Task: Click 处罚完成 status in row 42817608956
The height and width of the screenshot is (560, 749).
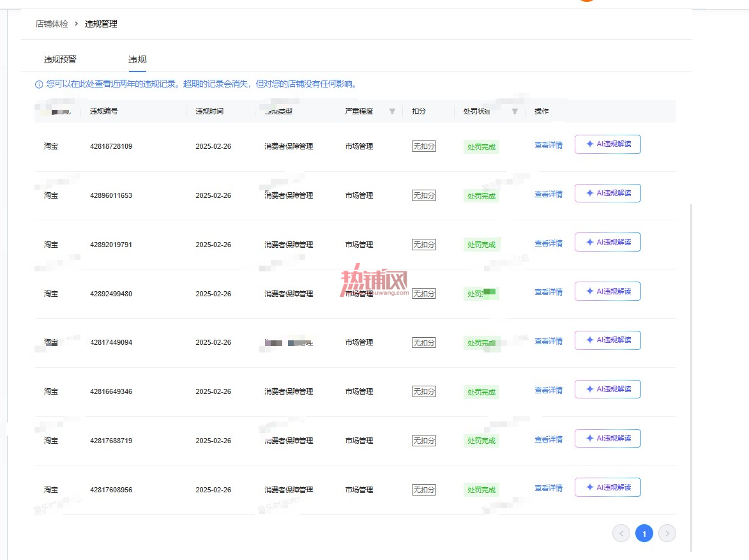Action: 481,490
